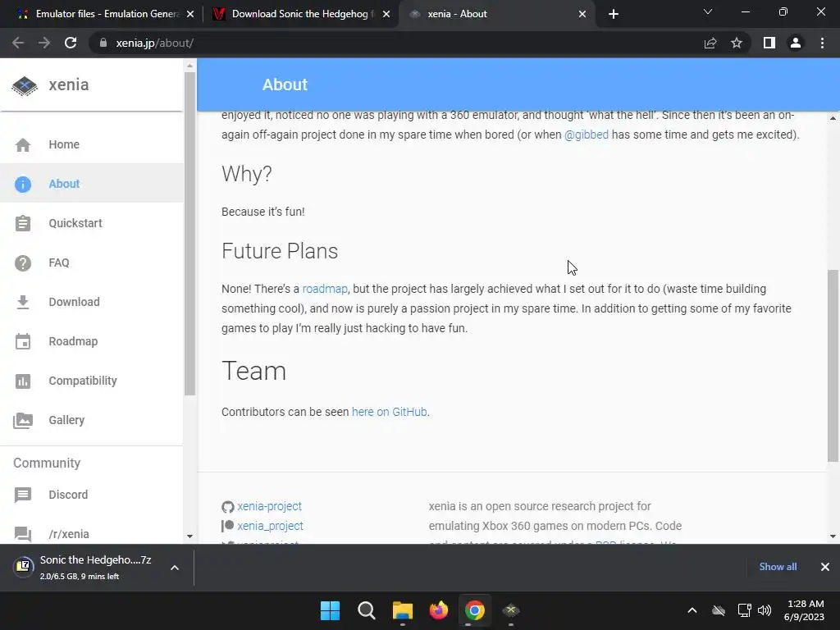Open a new browser tab
Screen dimensions: 840x630
(x=614, y=14)
